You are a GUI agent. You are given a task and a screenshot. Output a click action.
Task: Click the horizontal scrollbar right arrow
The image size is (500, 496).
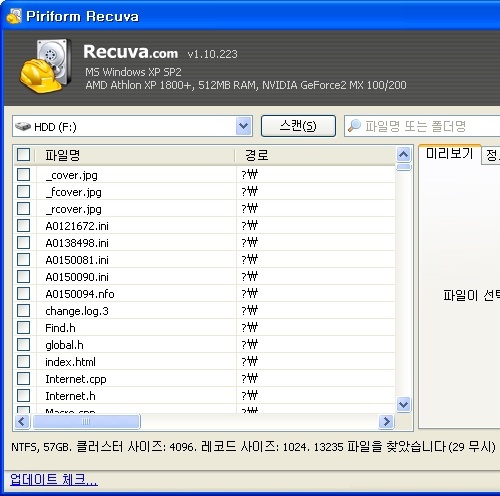pos(387,422)
